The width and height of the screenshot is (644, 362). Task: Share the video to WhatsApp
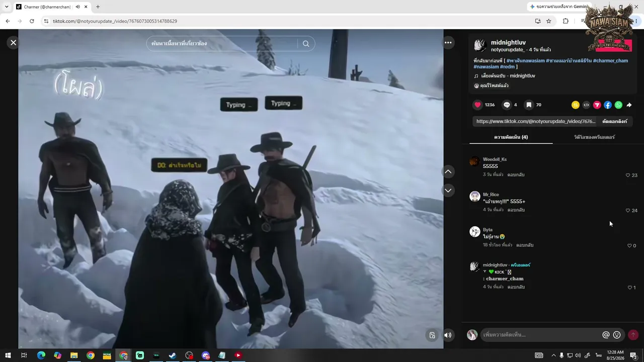point(618,105)
